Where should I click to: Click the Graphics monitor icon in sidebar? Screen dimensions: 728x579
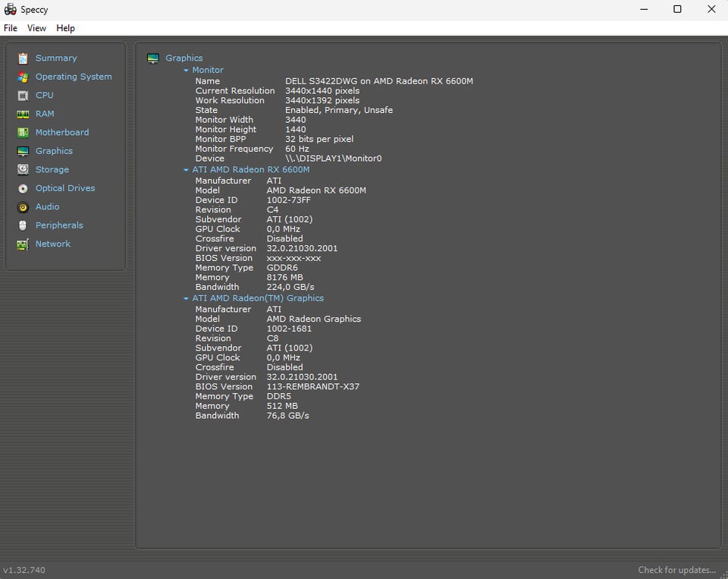tap(23, 151)
